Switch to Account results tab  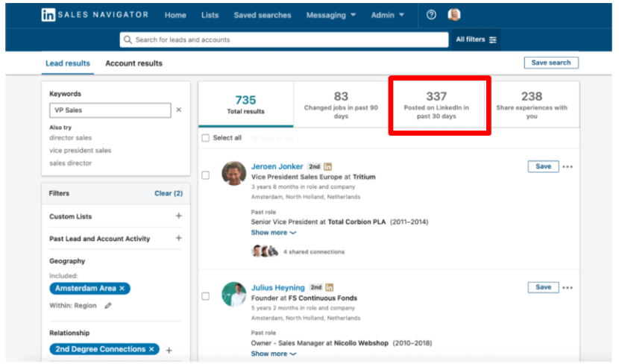(133, 63)
